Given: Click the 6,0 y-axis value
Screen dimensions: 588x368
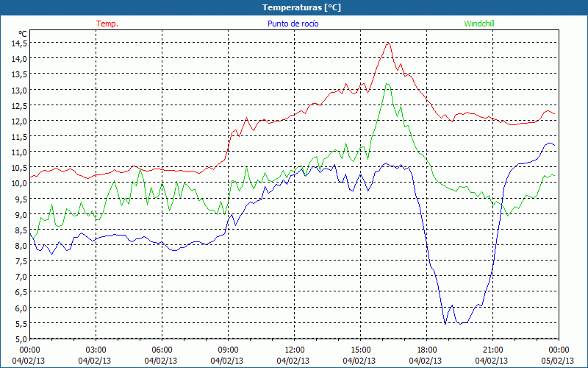Looking at the screenshot, I should tap(21, 308).
